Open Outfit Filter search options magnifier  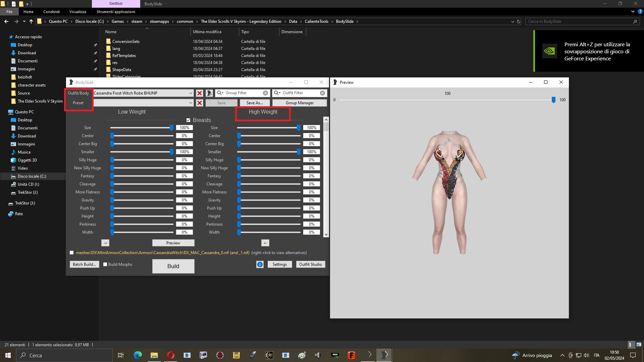[x=277, y=93]
